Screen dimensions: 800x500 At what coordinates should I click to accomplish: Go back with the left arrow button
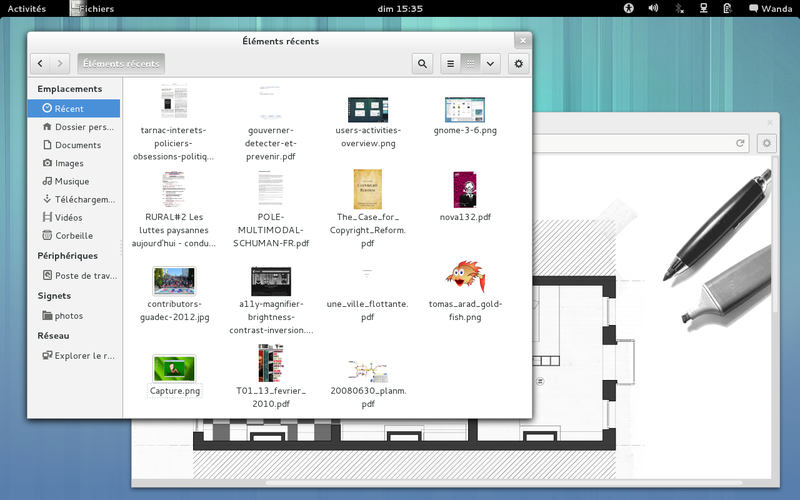[x=40, y=63]
